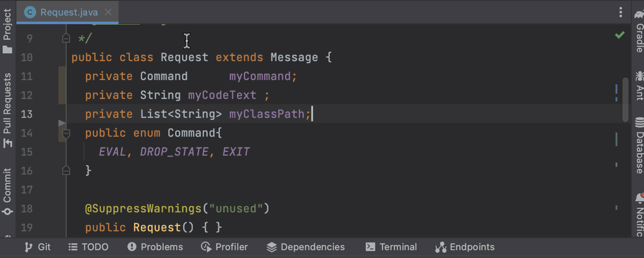Viewport: 644px width, 258px height.
Task: Open the Database tool window
Action: 639,146
